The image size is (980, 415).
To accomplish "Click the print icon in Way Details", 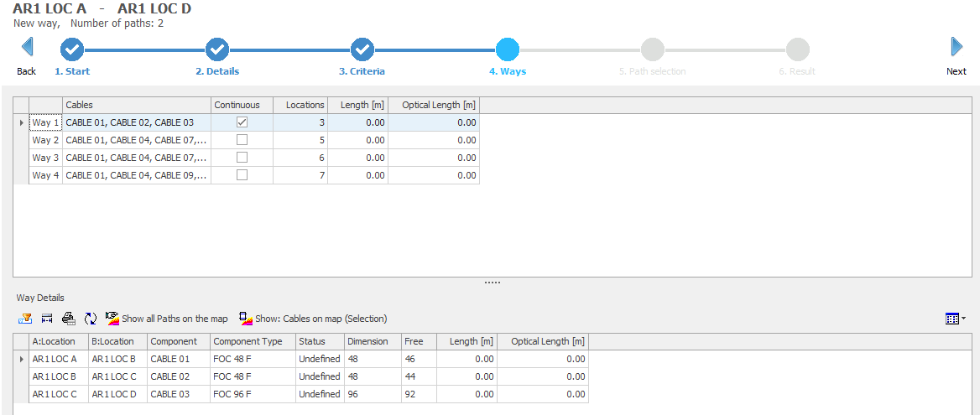I will (68, 319).
